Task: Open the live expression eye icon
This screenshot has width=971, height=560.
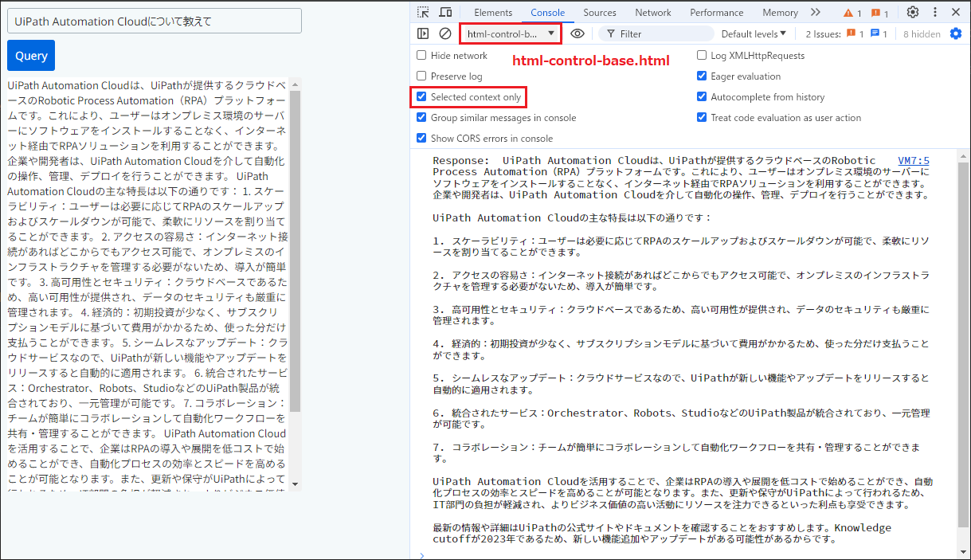Action: coord(578,33)
